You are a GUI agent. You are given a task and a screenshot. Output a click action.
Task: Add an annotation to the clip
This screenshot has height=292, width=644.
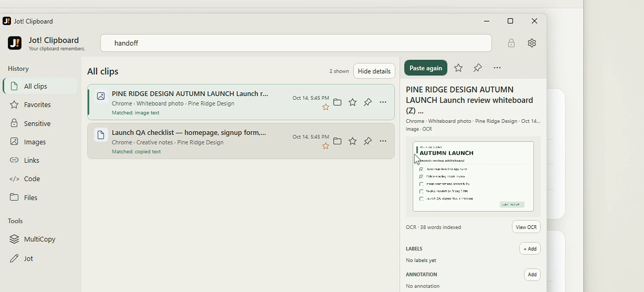pyautogui.click(x=532, y=275)
